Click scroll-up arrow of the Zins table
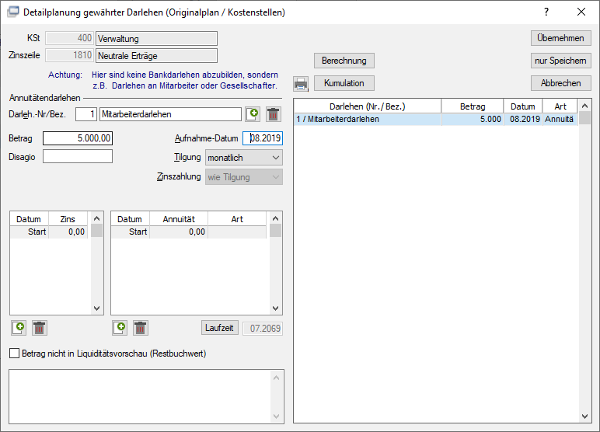 97,218
